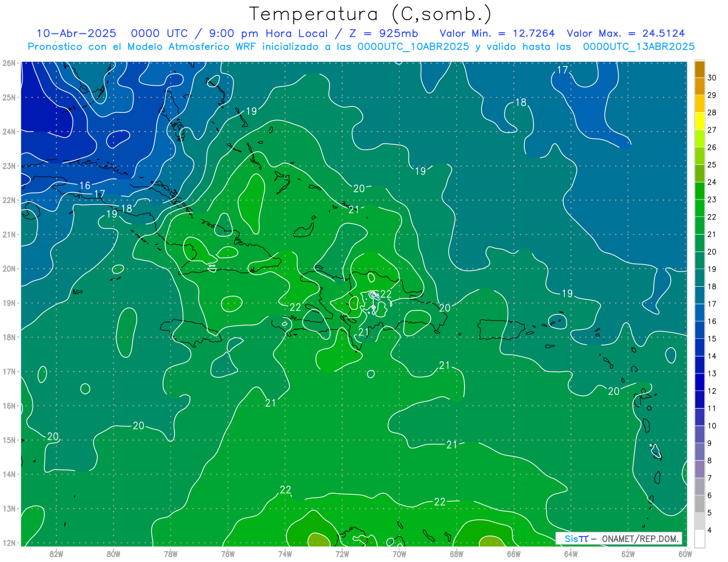The height and width of the screenshot is (562, 728).
Task: Click colorbar label '13'
Action: 712,373
